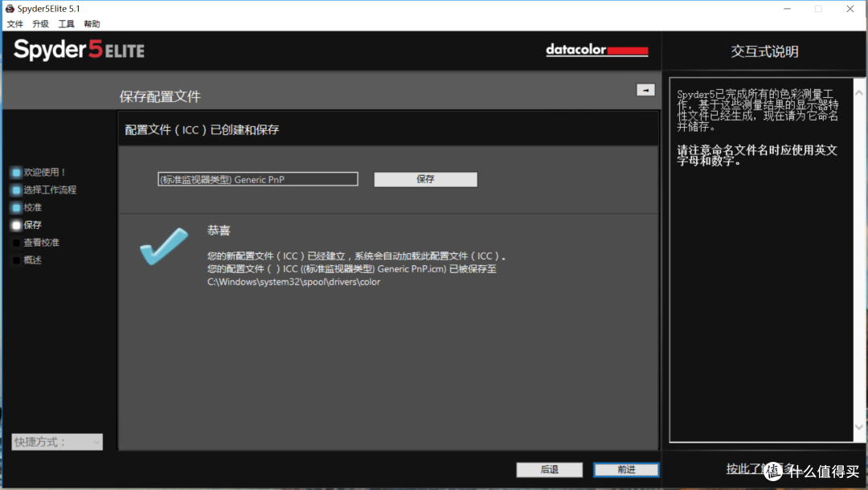Viewport: 868px width, 490px height.
Task: Click the 保存配置文件 heading
Action: 160,96
